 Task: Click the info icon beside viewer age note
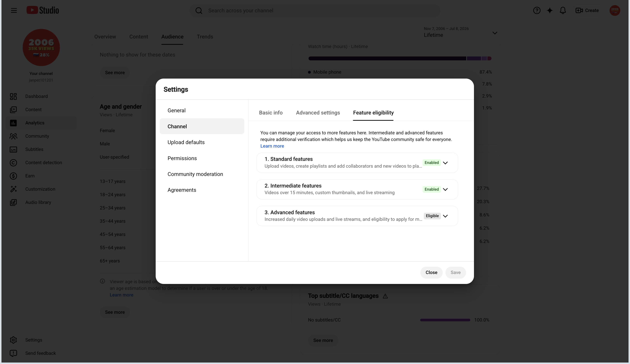102,281
